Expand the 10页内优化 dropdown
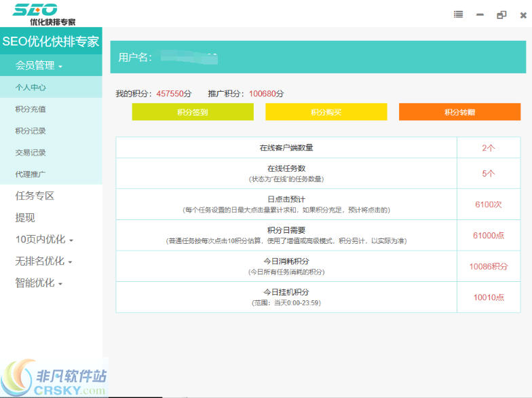 coord(44,239)
